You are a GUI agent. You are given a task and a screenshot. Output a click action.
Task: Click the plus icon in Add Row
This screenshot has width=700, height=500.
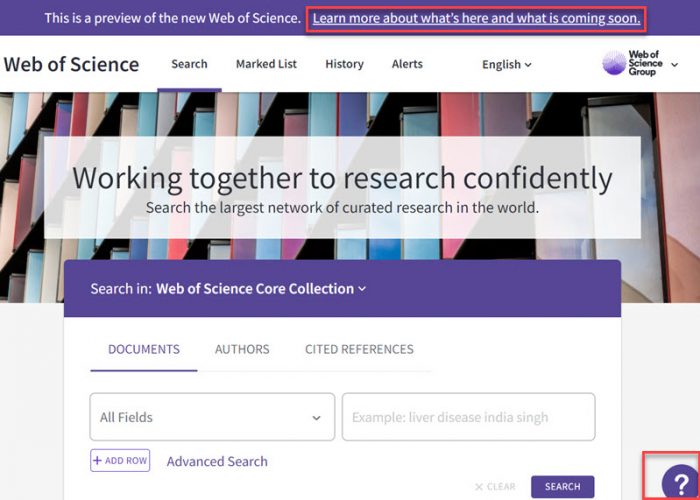click(x=97, y=461)
